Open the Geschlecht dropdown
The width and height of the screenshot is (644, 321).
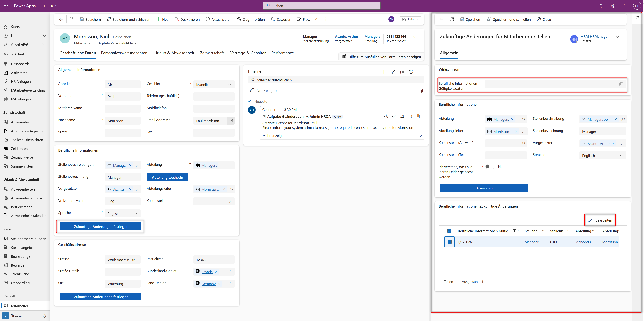tap(214, 85)
